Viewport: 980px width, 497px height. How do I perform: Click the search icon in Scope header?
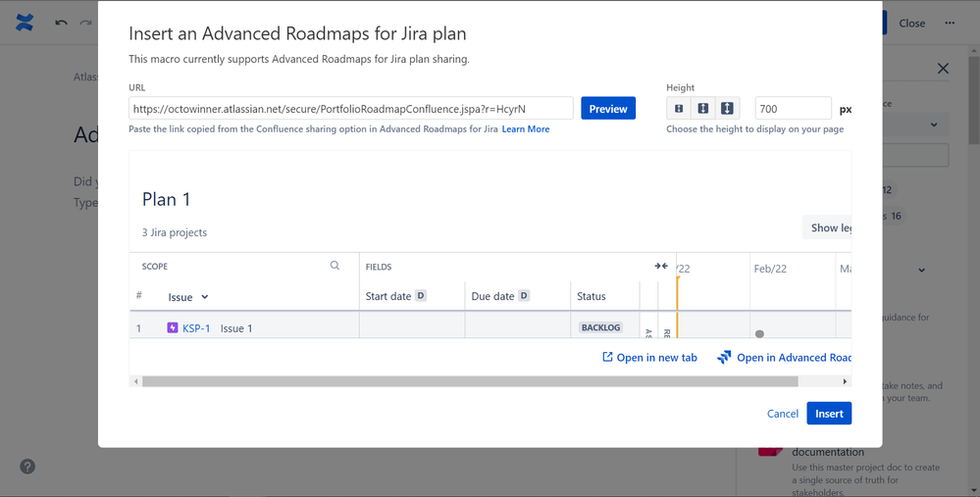click(335, 266)
